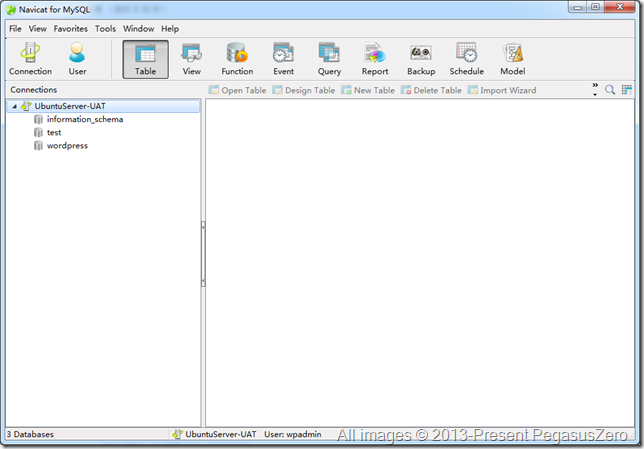Screen dimensions: 644x449
Task: Open the File menu
Action: pos(15,29)
